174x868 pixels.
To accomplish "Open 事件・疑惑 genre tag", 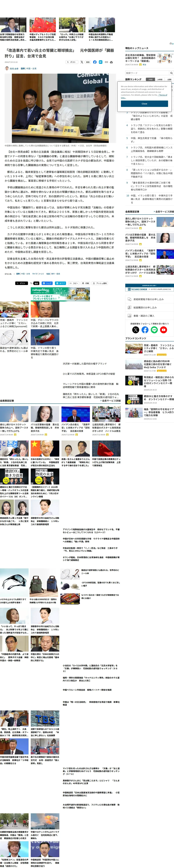I will click(56, 274).
